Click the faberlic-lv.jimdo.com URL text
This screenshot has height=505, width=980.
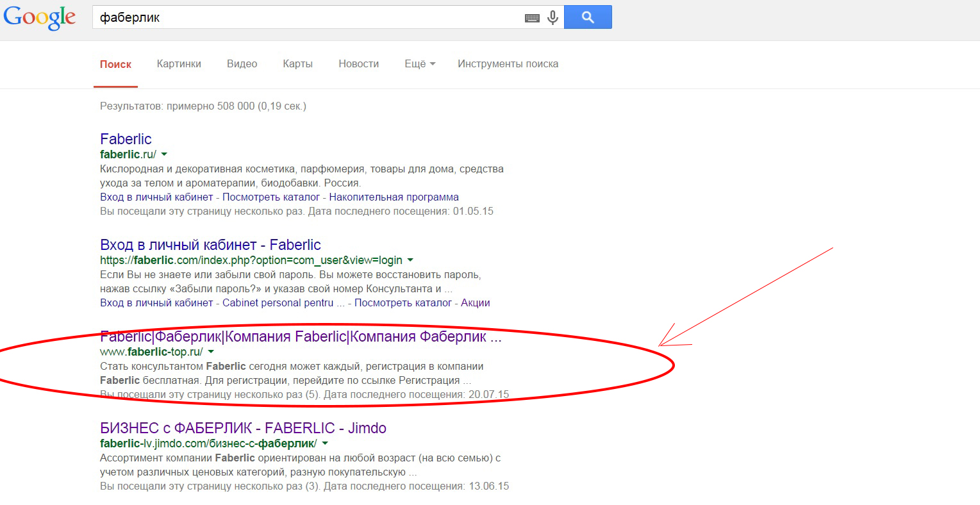(208, 443)
